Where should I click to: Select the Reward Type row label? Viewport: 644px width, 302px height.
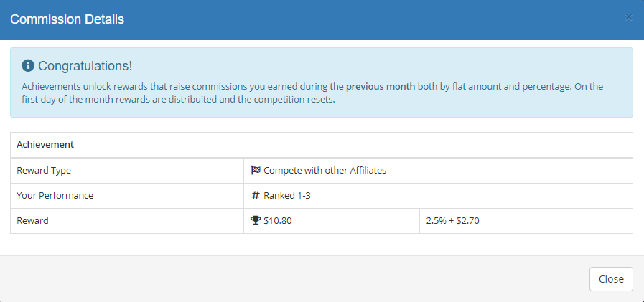click(x=44, y=170)
